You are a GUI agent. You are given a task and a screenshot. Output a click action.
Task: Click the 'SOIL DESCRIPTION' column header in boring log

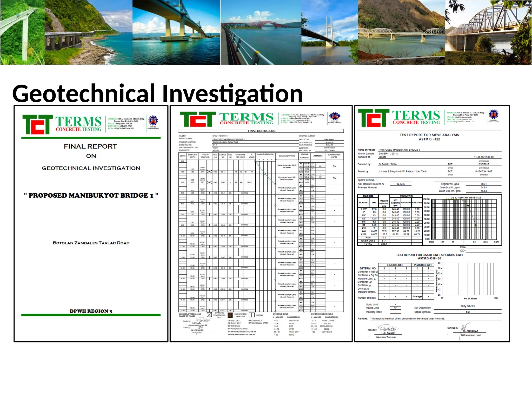(x=287, y=156)
